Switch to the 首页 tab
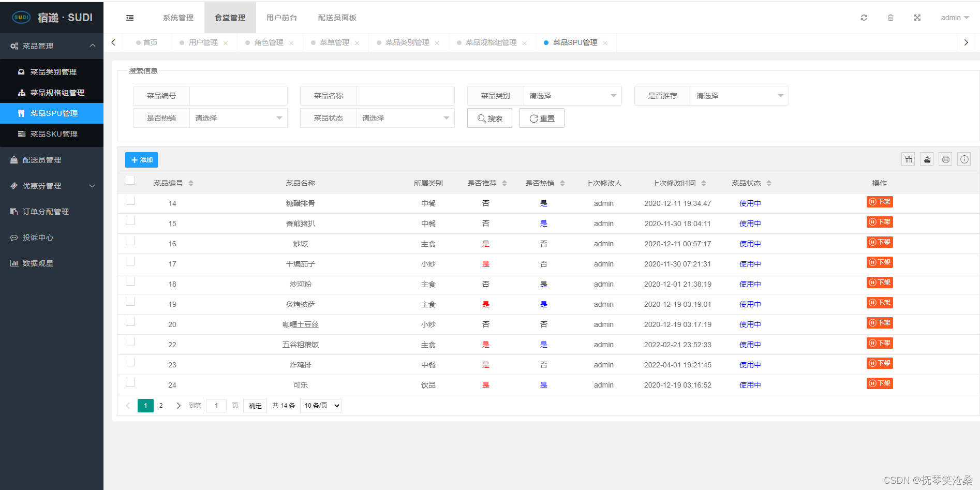This screenshot has height=490, width=980. tap(147, 42)
